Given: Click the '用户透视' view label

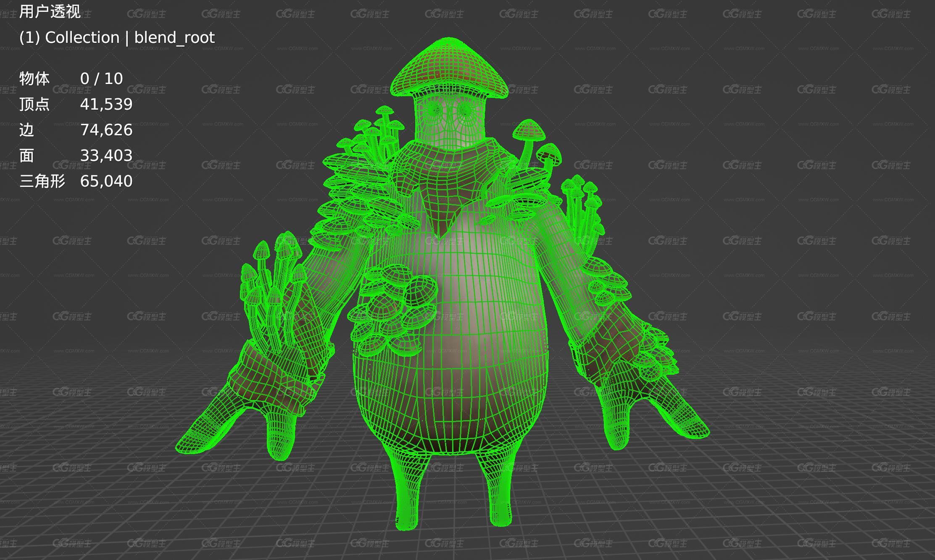Looking at the screenshot, I should pyautogui.click(x=50, y=11).
